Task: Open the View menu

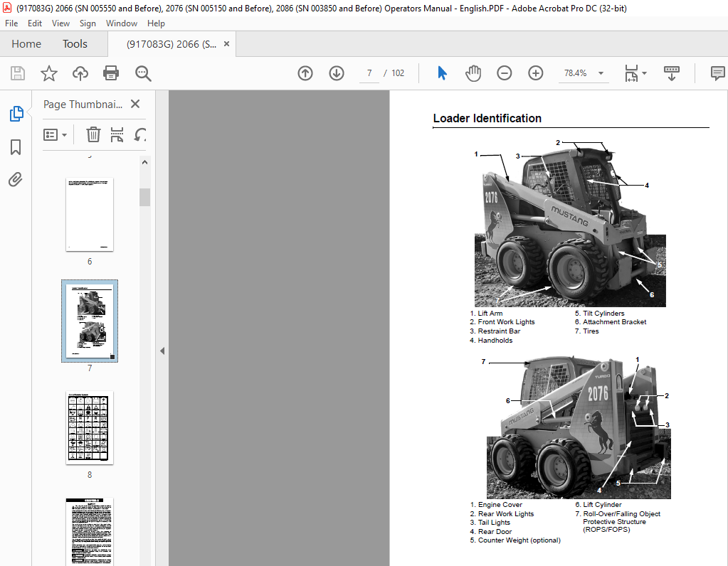Action: (x=60, y=23)
